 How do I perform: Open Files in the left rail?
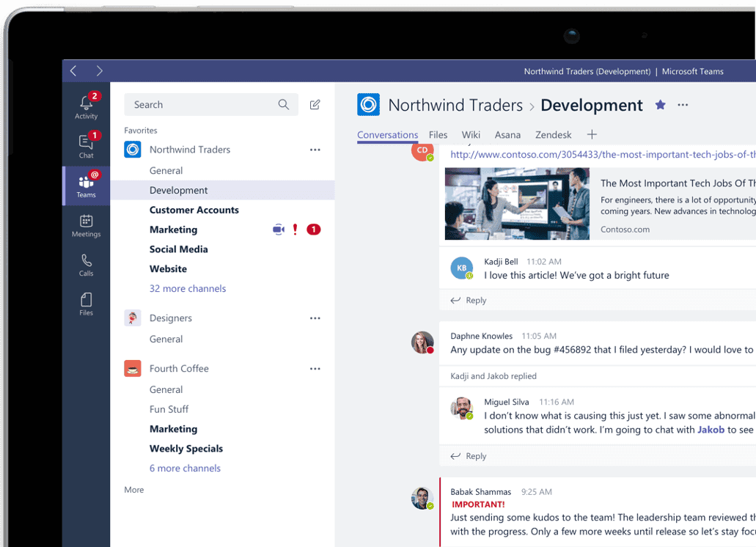tap(87, 304)
